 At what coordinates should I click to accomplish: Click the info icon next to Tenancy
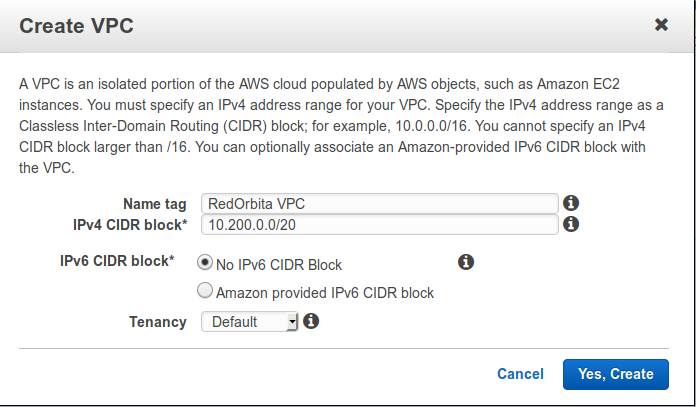point(311,321)
